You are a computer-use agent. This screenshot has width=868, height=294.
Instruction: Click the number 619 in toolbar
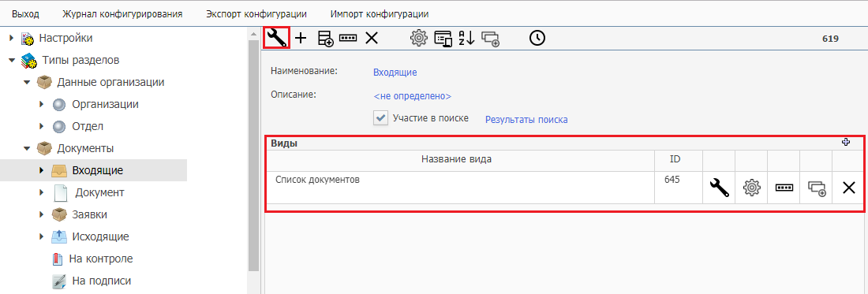pyautogui.click(x=830, y=39)
